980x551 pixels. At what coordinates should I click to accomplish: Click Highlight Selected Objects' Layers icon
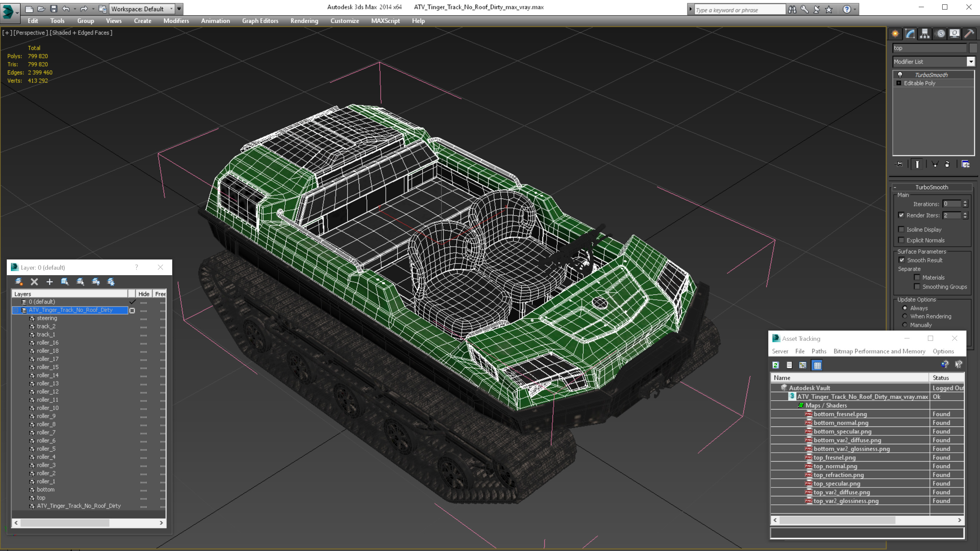tap(80, 282)
